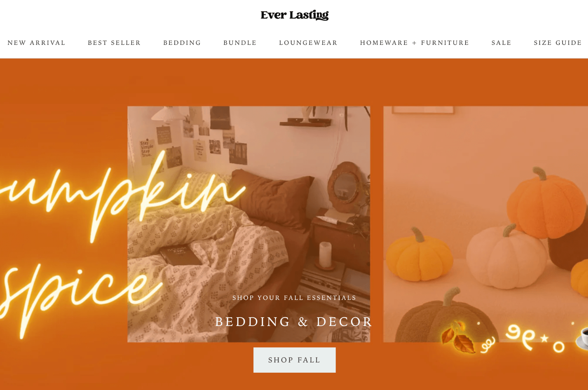Screen dimensions: 588x390
Task: Click the Bedding & Decor heading
Action: [x=294, y=322]
